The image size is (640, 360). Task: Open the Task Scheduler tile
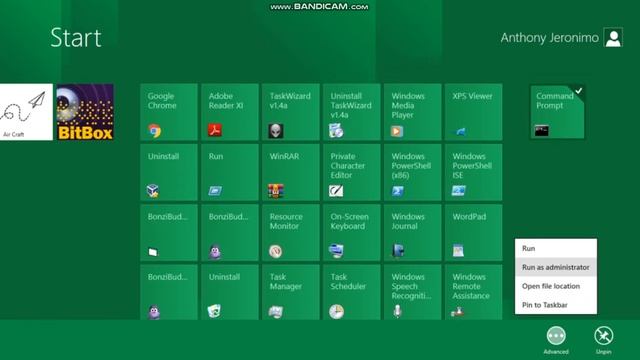(x=352, y=292)
